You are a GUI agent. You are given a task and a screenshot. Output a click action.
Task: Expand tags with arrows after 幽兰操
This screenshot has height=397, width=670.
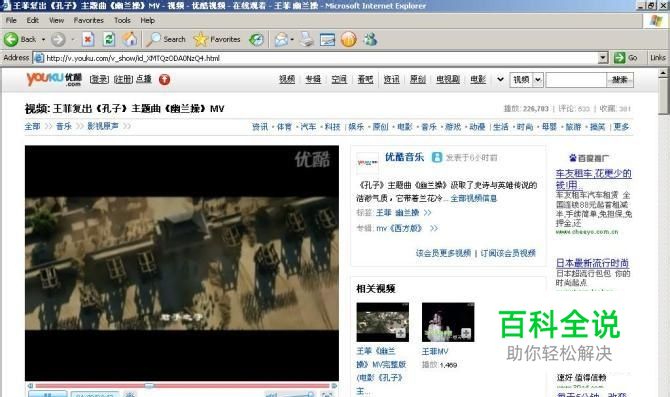tap(428, 212)
